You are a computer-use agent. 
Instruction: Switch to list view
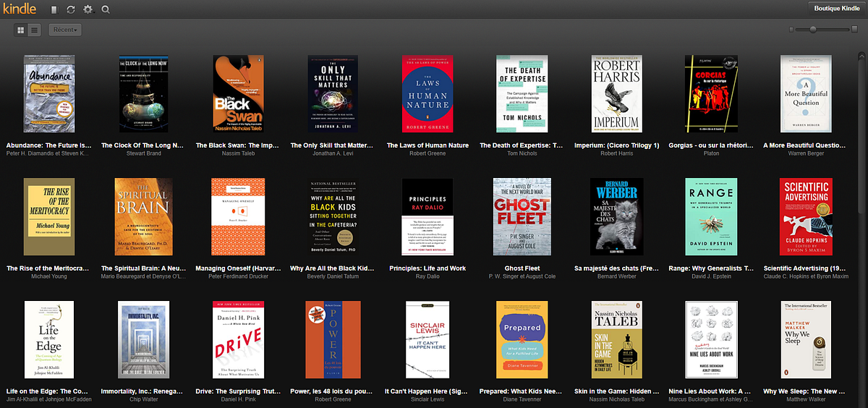(34, 30)
